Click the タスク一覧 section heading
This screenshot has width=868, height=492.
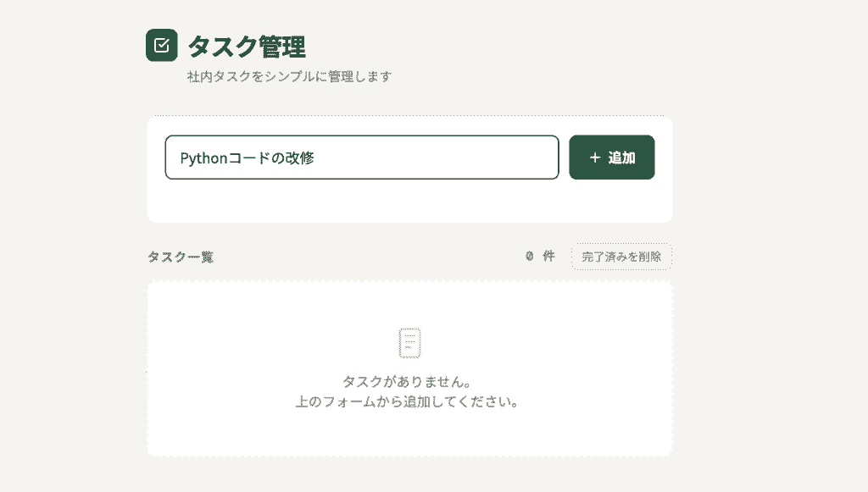pos(181,257)
